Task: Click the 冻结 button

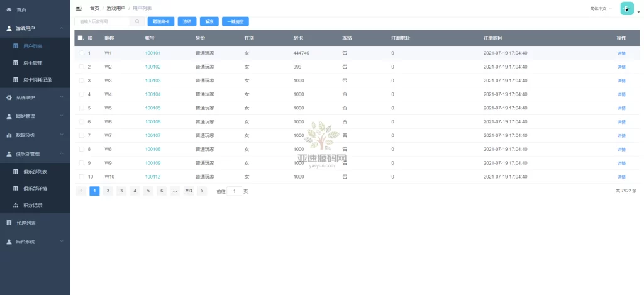Action: pyautogui.click(x=187, y=22)
